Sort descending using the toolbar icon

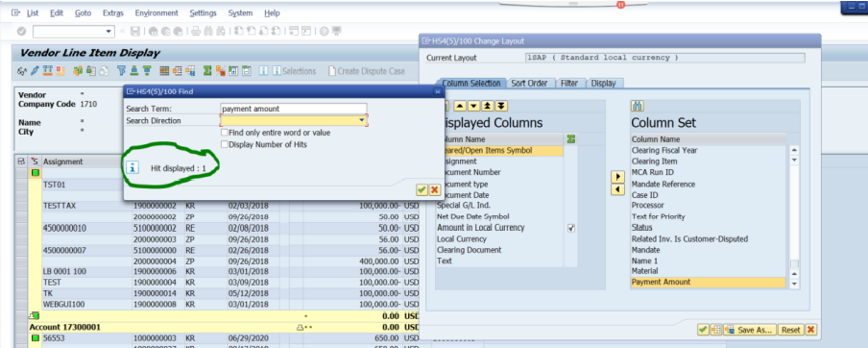pos(147,71)
